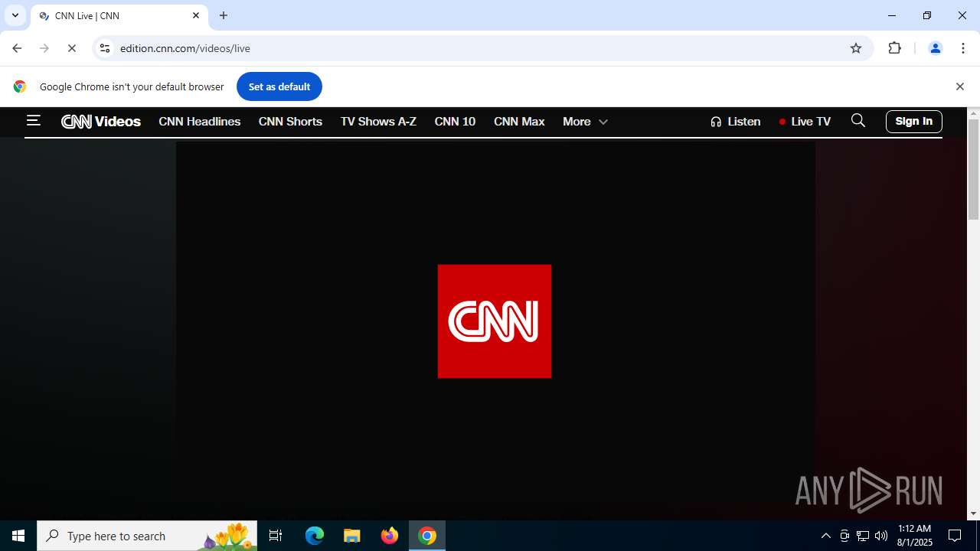The width and height of the screenshot is (980, 551).
Task: Open CNN Max section
Action: [519, 122]
